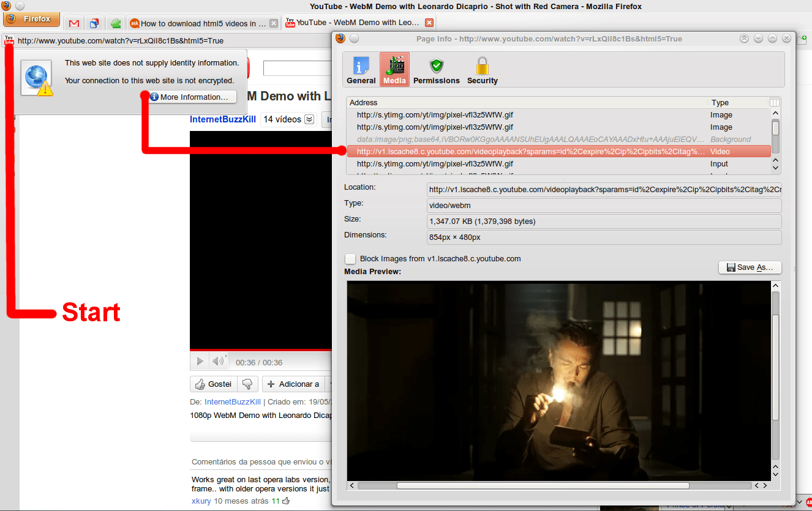
Task: Click the thumbs-down dislike button
Action: click(x=248, y=384)
